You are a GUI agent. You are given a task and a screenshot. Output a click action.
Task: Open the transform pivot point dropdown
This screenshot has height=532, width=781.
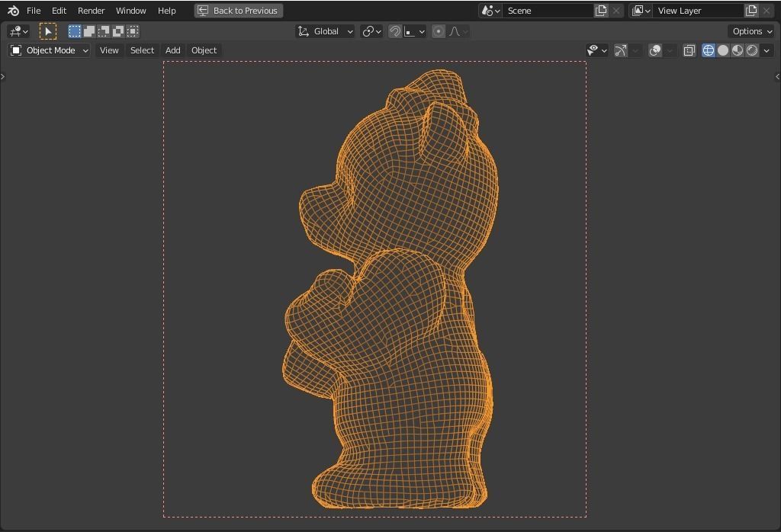pos(371,31)
